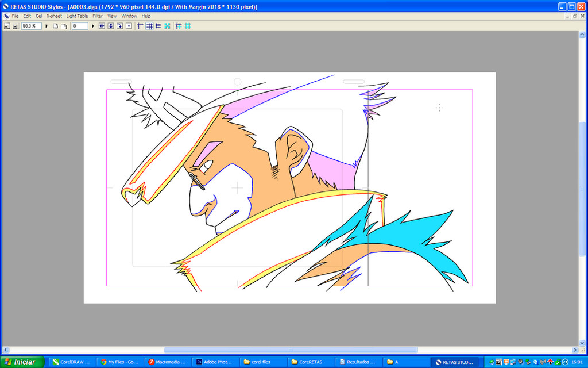The width and height of the screenshot is (588, 368).
Task: Click the zoom percentage field showing 50.0 %
Action: coord(31,26)
